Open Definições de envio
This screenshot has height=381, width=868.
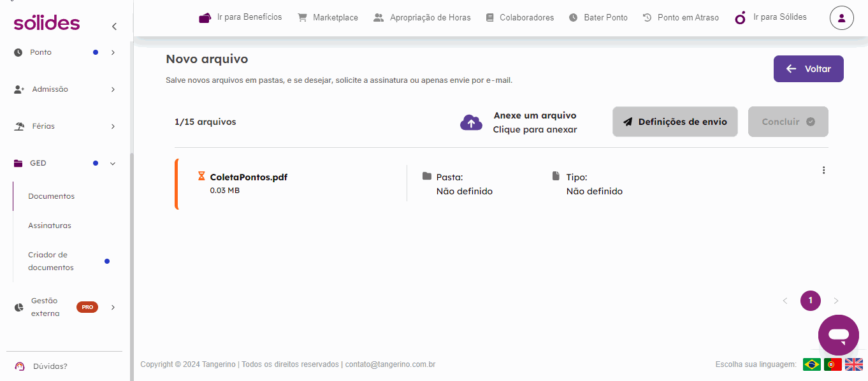click(x=675, y=122)
